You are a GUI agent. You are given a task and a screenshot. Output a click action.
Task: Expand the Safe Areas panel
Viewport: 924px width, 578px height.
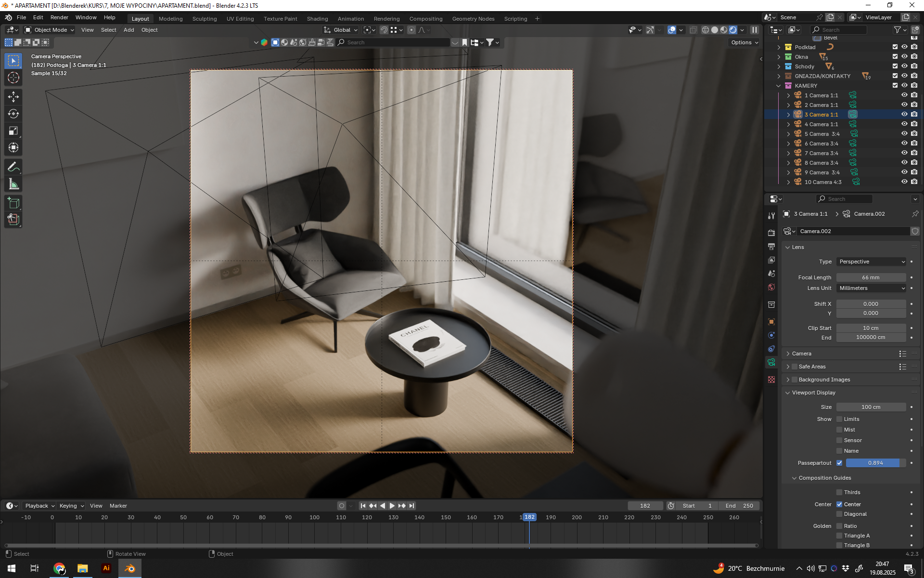788,367
